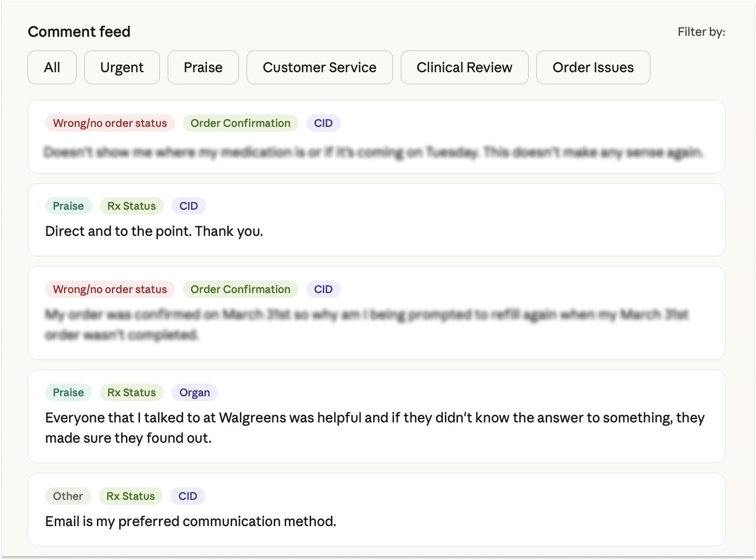The height and width of the screenshot is (560, 756).
Task: Choose the Praise filter button at top
Action: point(203,67)
